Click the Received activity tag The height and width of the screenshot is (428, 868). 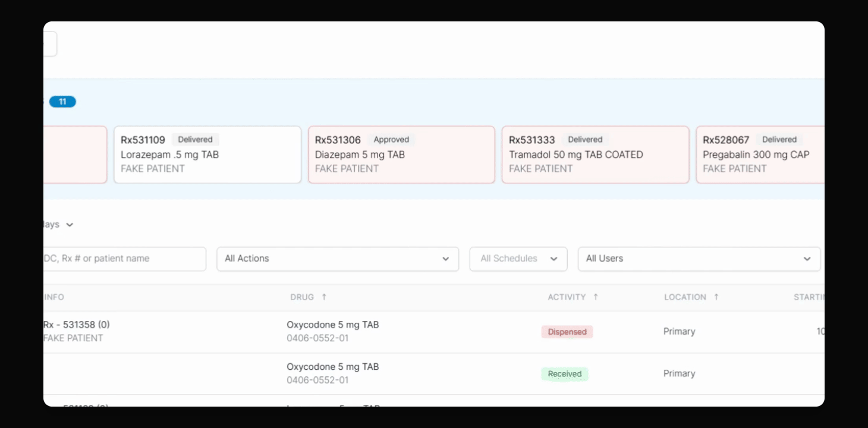pyautogui.click(x=565, y=374)
